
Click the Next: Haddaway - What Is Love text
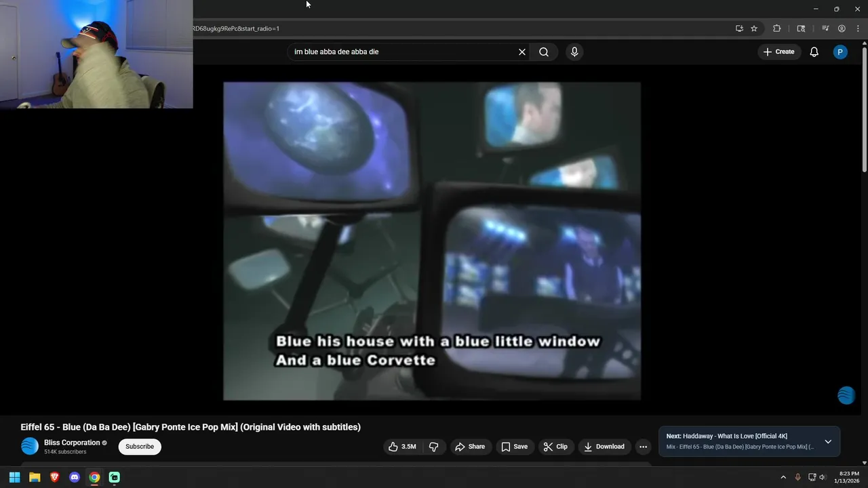726,436
